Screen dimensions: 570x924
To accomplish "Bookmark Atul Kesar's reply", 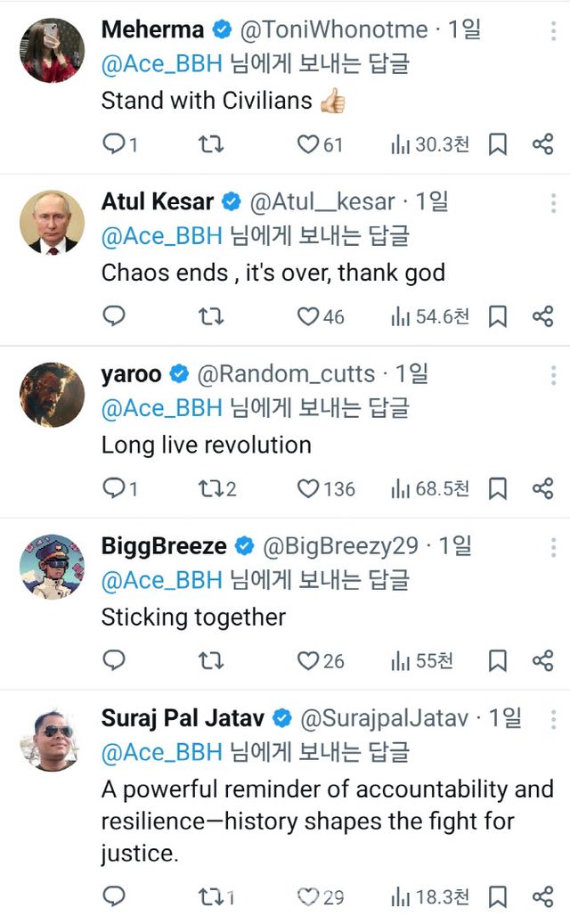I will pos(498,316).
